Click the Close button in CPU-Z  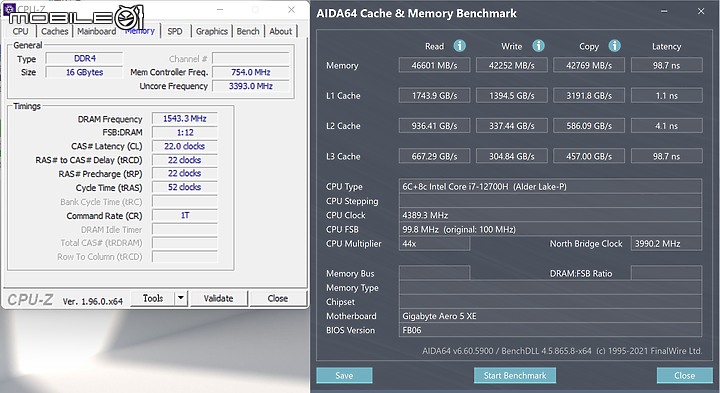point(278,298)
